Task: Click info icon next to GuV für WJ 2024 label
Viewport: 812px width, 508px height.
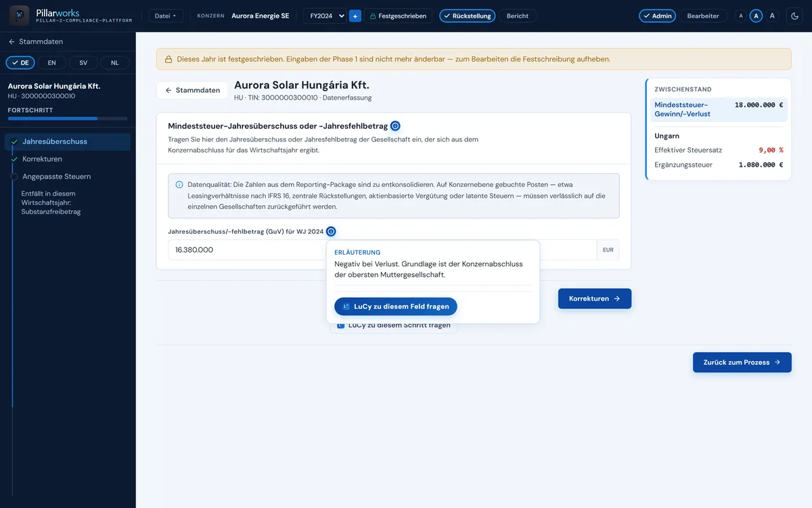Action: click(x=331, y=232)
